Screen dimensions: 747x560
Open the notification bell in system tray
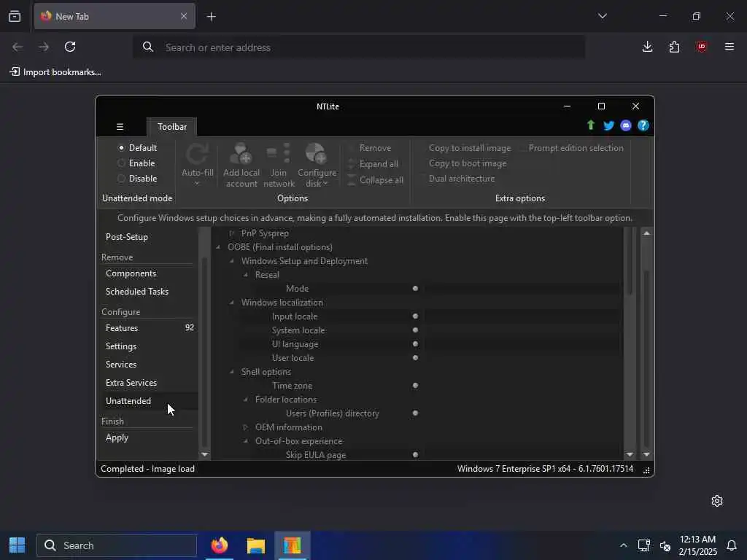pos(732,545)
